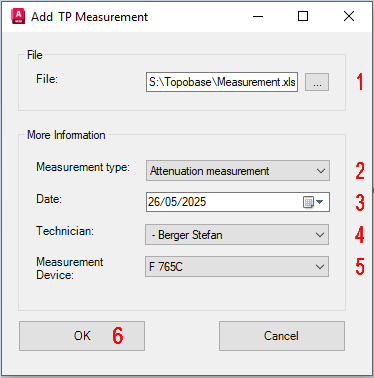Click the AutoCAD Map icon in title bar

[18, 16]
